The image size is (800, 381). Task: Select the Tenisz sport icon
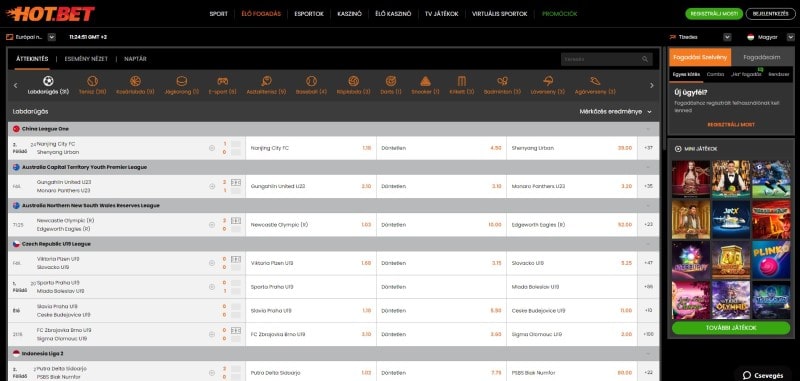(92, 81)
